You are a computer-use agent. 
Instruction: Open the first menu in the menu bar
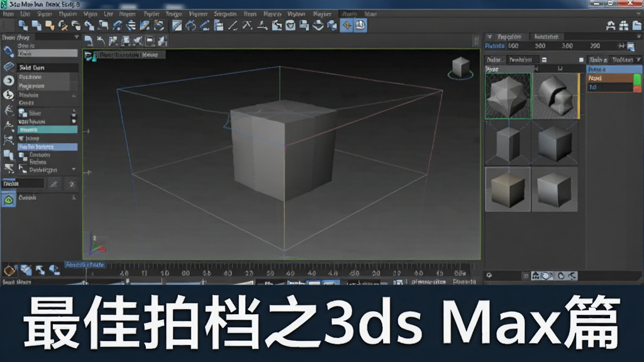coord(8,14)
